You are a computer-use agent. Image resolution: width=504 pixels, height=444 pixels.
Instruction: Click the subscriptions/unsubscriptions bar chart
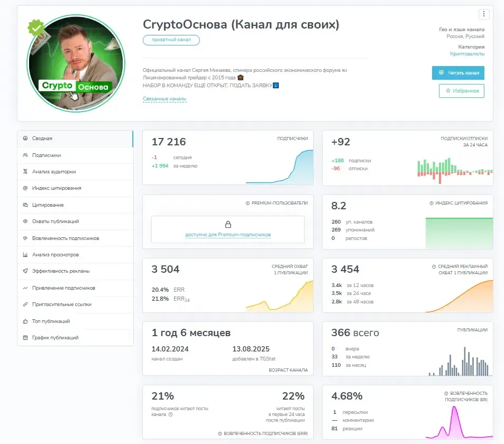point(455,171)
